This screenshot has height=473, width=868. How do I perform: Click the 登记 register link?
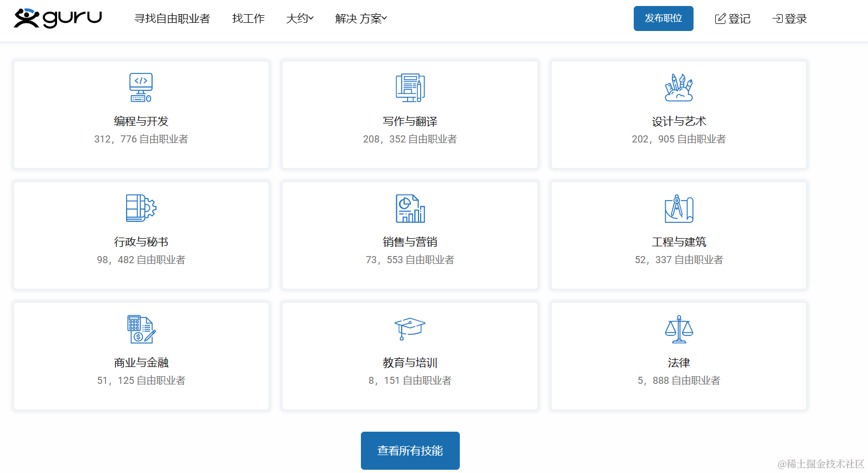[733, 18]
